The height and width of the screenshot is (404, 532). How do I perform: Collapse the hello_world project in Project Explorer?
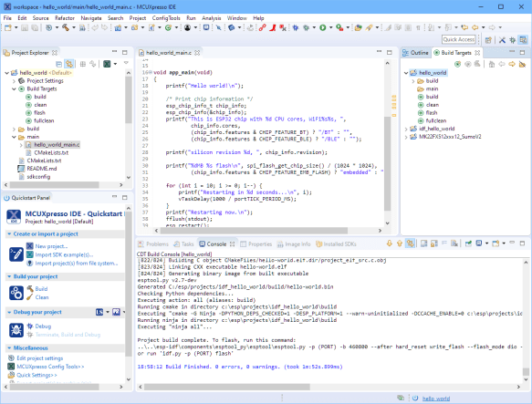[6, 73]
